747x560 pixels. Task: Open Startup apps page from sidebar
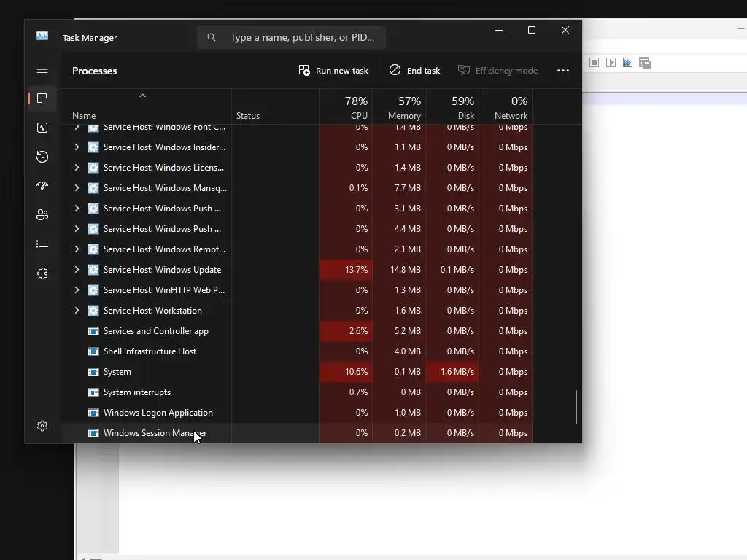(42, 186)
